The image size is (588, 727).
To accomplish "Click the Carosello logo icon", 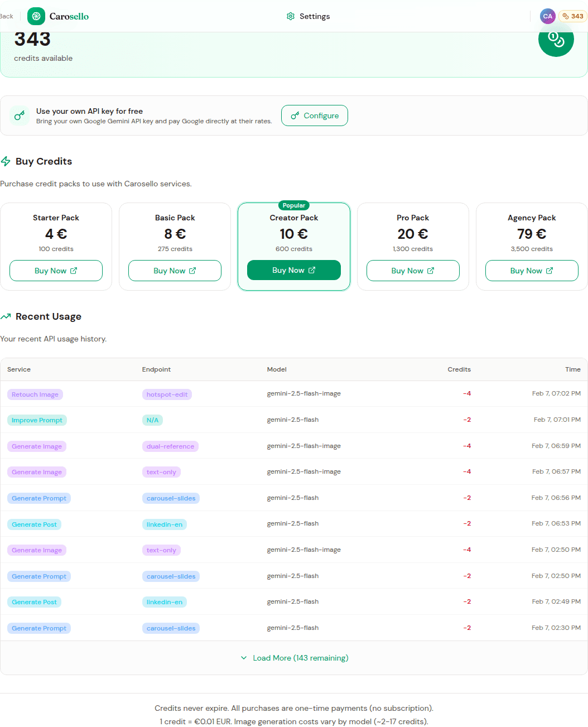I will point(36,16).
